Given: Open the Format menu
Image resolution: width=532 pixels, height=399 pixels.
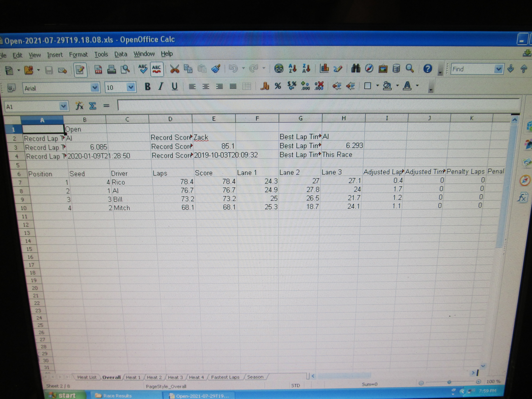Looking at the screenshot, I should (x=78, y=55).
